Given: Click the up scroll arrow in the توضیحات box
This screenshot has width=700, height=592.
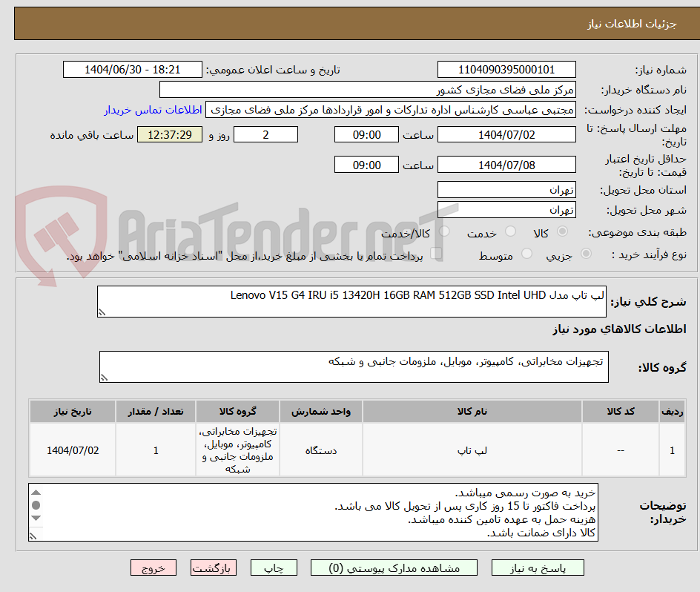Looking at the screenshot, I should 36,492.
